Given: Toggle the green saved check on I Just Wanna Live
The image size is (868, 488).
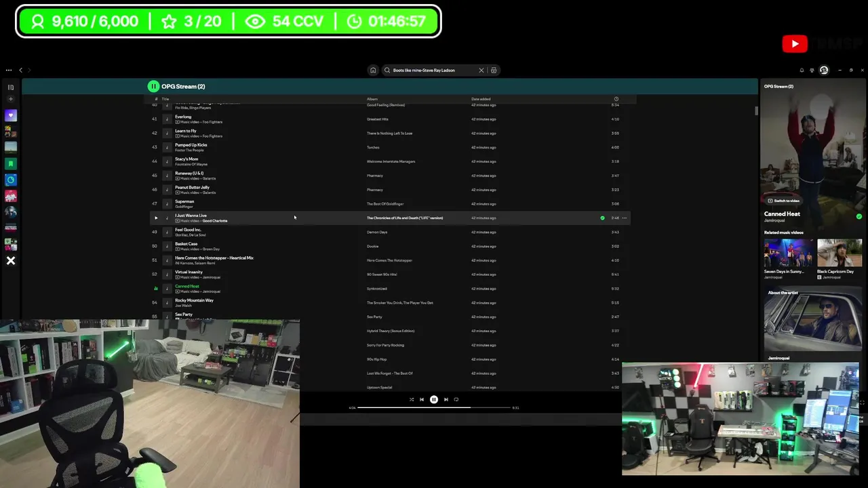Looking at the screenshot, I should click(x=602, y=218).
